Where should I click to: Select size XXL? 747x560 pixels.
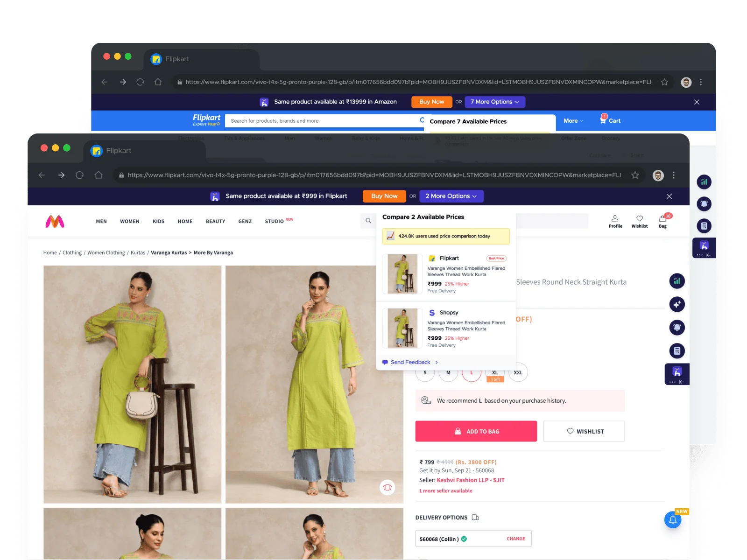[x=518, y=373]
